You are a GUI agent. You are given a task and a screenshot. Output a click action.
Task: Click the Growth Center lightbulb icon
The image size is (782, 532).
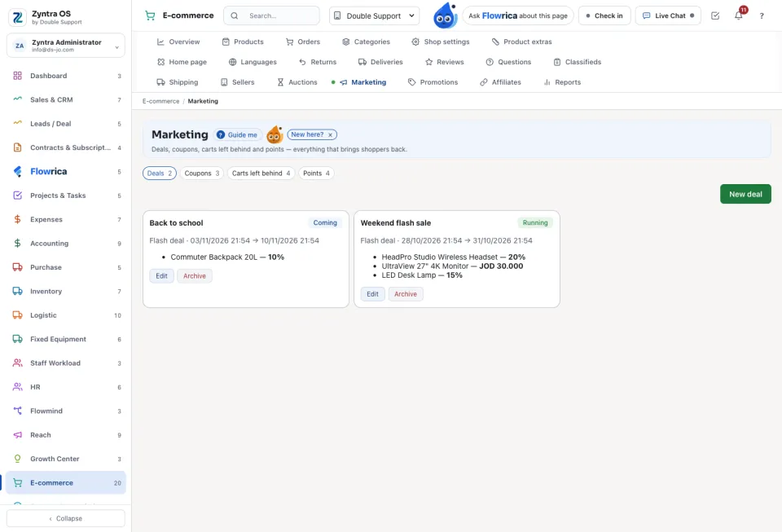point(17,459)
